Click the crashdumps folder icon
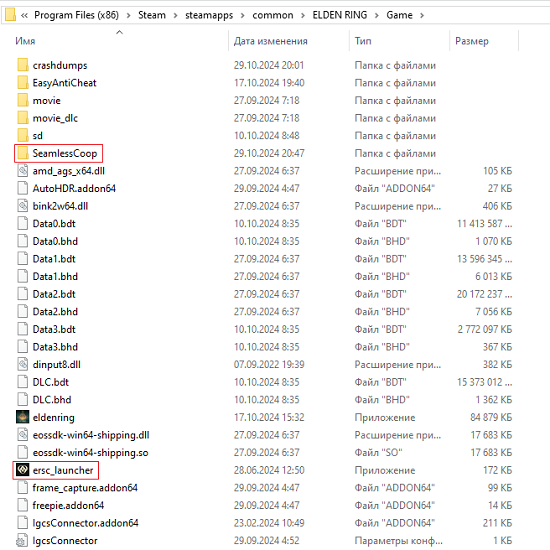The width and height of the screenshot is (550, 550). (23, 65)
